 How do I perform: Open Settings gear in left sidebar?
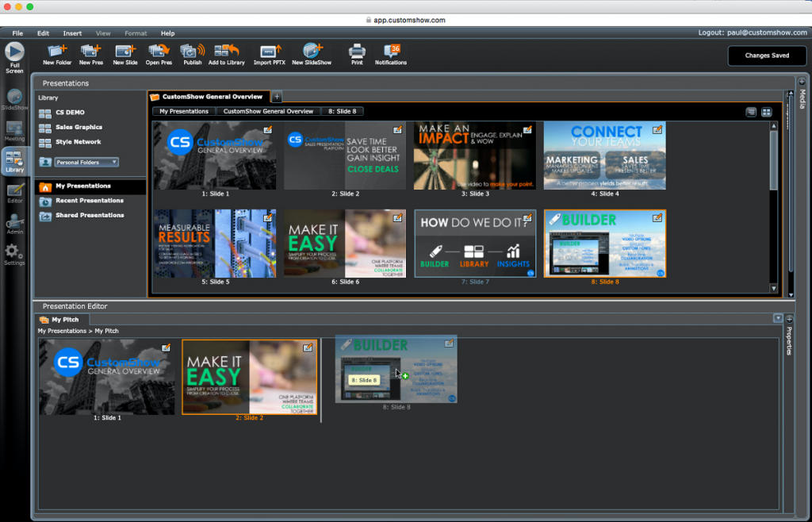14,255
